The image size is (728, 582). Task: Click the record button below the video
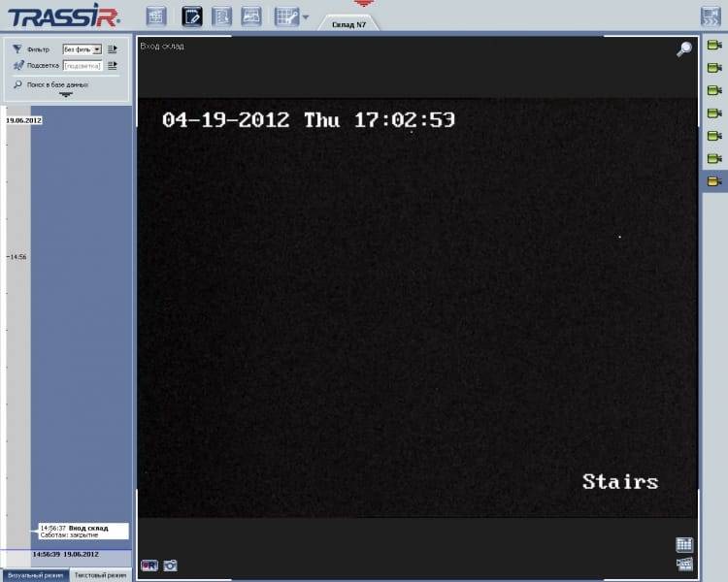point(149,565)
